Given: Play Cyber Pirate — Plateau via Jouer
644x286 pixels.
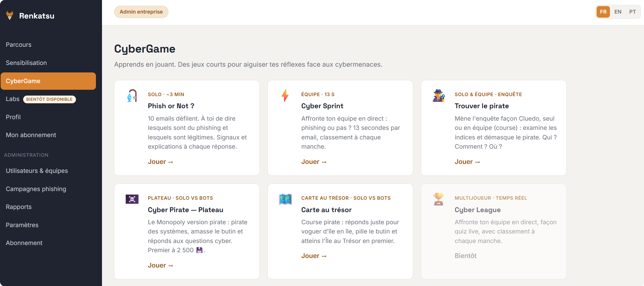Looking at the screenshot, I should tap(160, 266).
